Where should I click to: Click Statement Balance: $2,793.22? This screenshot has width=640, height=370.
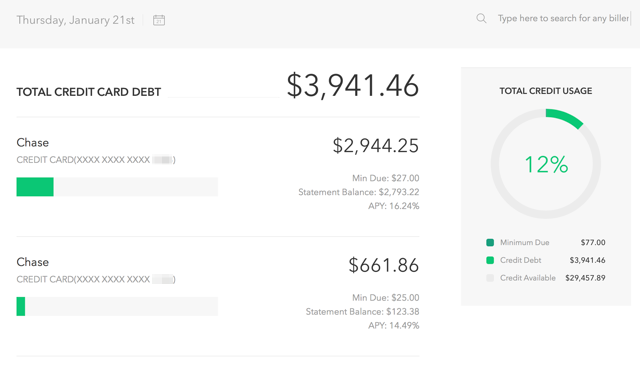[x=359, y=192]
